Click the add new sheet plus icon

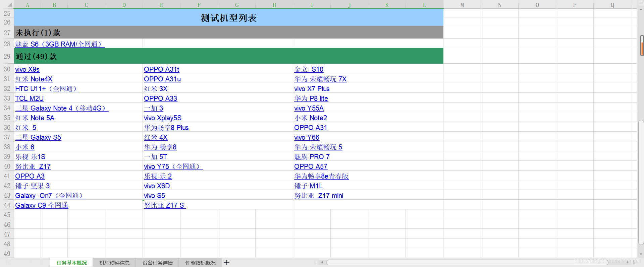pyautogui.click(x=227, y=263)
